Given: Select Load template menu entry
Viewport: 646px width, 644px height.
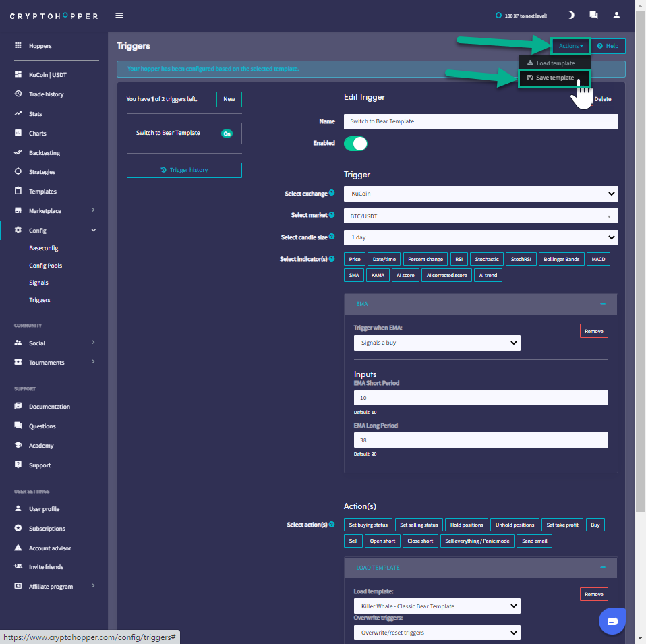Looking at the screenshot, I should 551,63.
